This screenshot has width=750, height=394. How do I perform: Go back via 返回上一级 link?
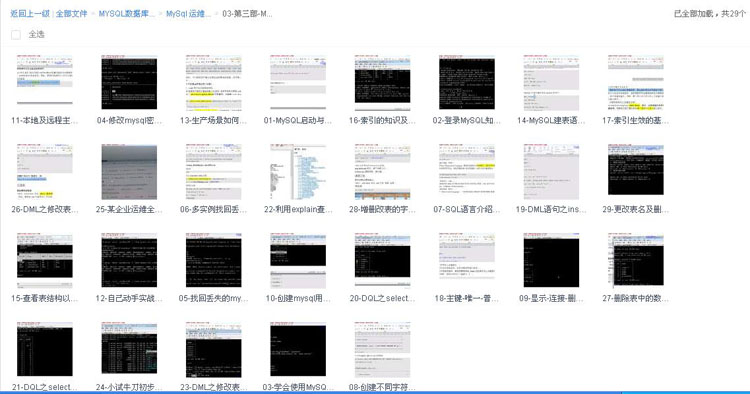tap(30, 13)
